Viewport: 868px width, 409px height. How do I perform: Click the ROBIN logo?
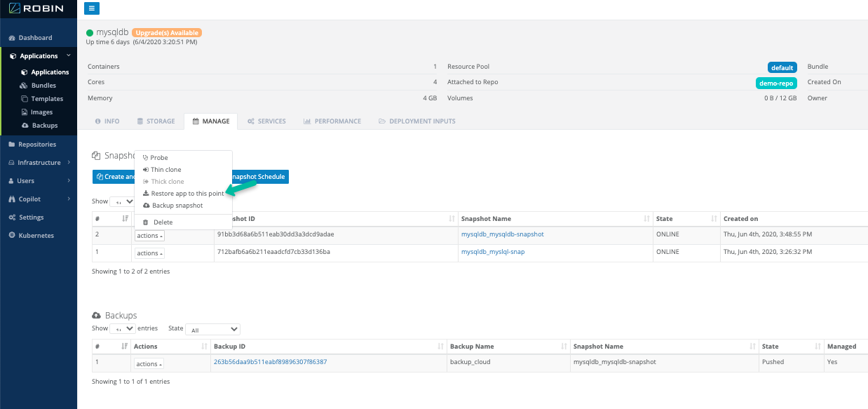36,9
